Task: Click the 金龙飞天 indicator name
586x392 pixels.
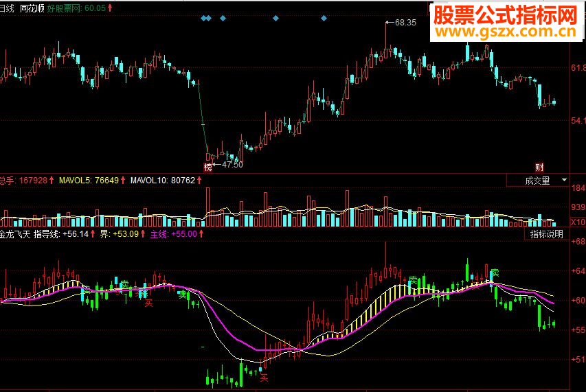Action: 15,234
